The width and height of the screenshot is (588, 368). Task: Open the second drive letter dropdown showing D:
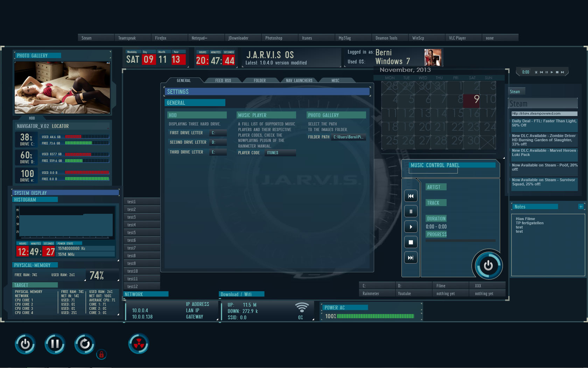pos(218,142)
